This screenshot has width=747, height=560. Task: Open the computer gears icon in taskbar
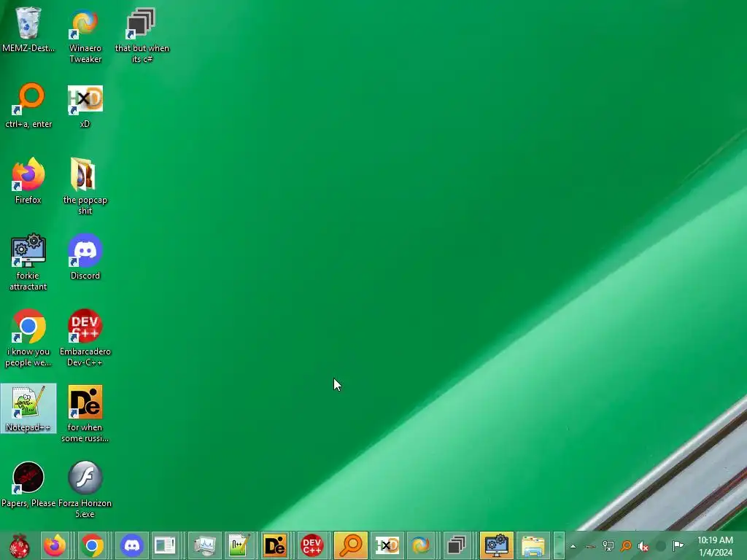point(496,545)
